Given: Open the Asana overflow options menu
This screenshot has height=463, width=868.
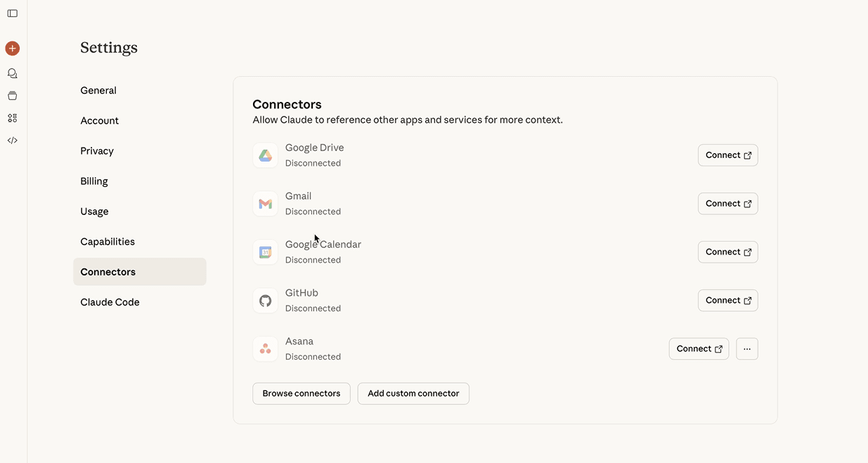Looking at the screenshot, I should tap(746, 348).
